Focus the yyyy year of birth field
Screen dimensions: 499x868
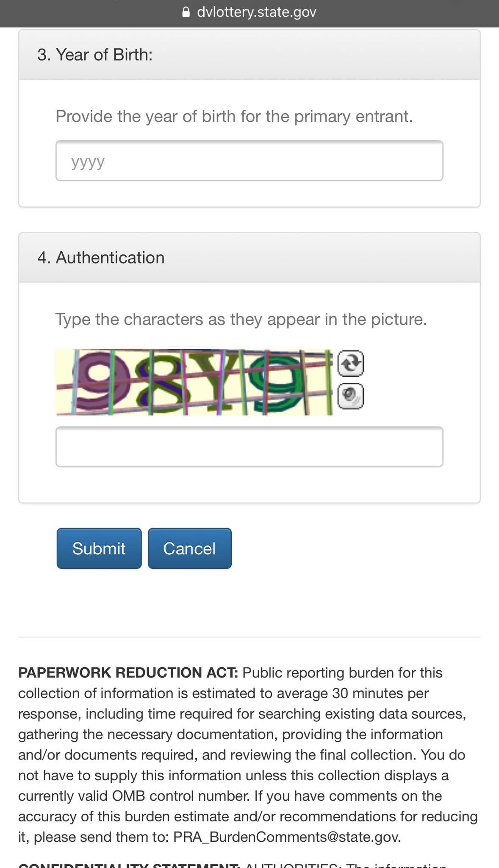click(249, 161)
